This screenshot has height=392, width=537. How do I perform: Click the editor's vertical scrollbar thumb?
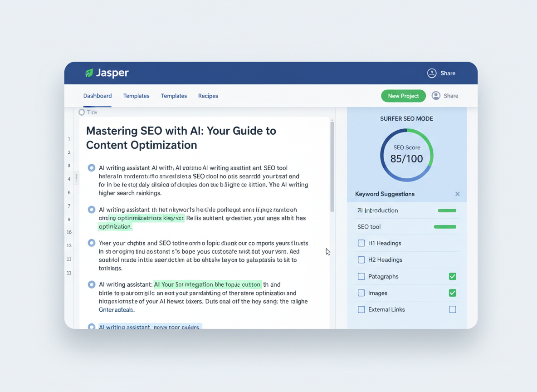click(332, 167)
